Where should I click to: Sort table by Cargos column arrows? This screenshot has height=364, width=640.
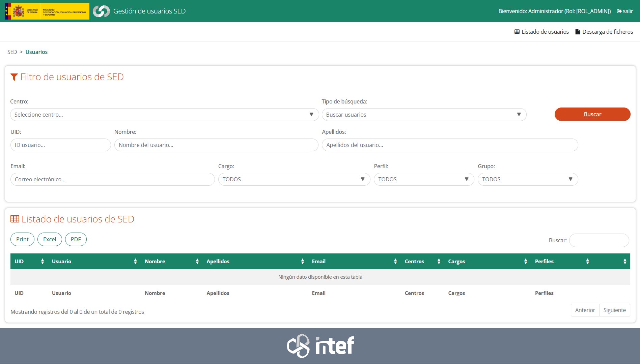(526, 261)
